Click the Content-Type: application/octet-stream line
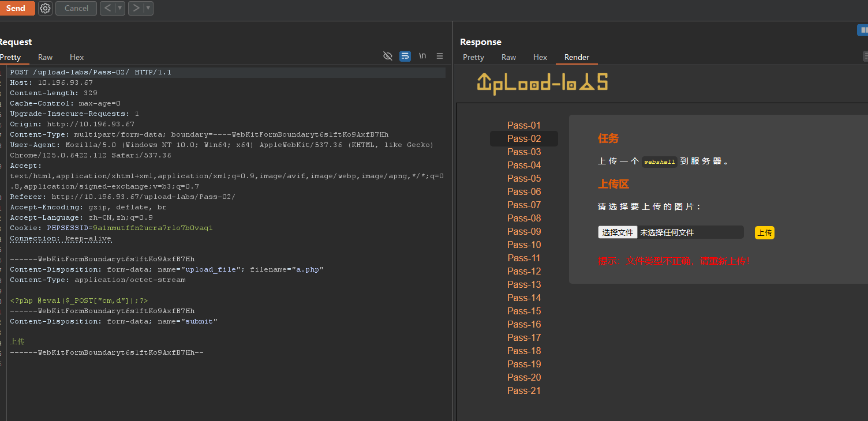This screenshot has height=421, width=868. [98, 280]
